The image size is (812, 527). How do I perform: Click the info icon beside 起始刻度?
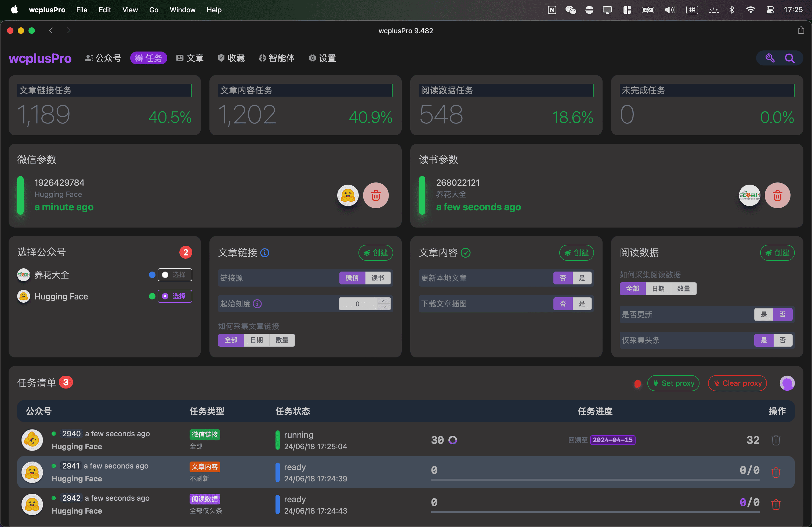[257, 304]
